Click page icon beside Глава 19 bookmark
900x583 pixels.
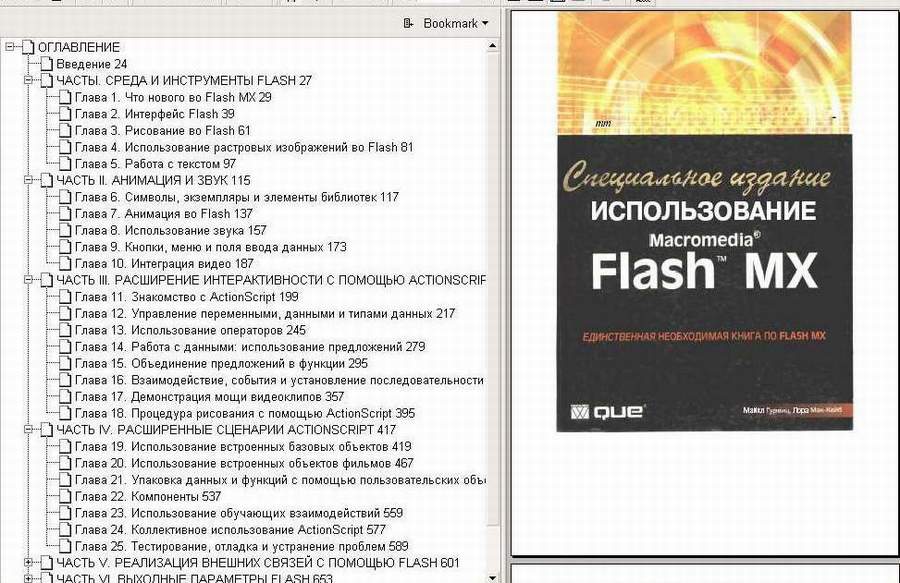coord(65,447)
